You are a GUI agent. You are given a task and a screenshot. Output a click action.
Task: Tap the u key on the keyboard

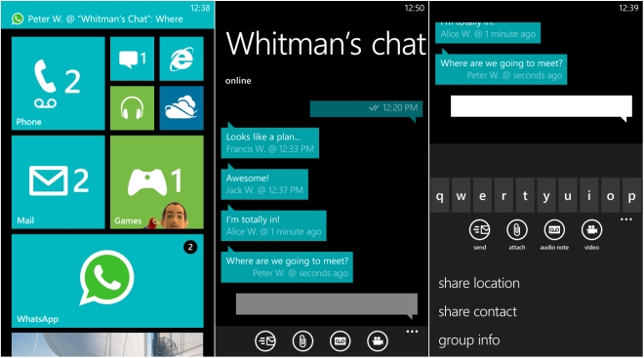(568, 195)
